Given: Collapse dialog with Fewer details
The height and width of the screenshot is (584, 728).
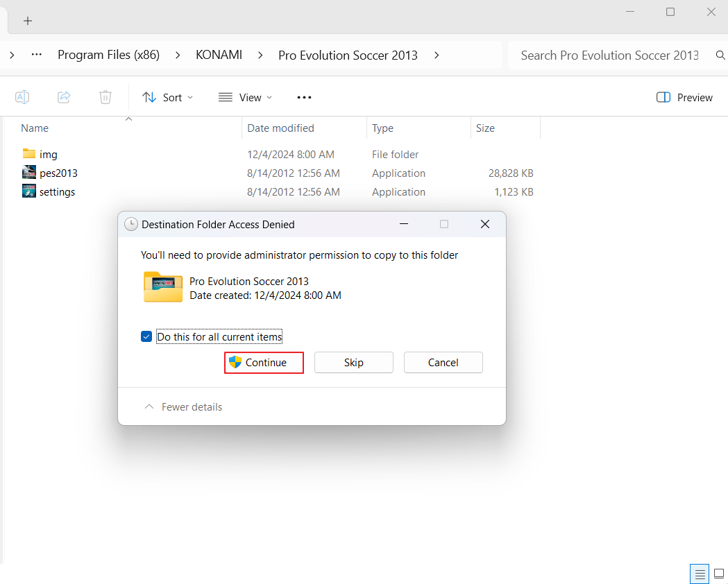Looking at the screenshot, I should (x=183, y=407).
